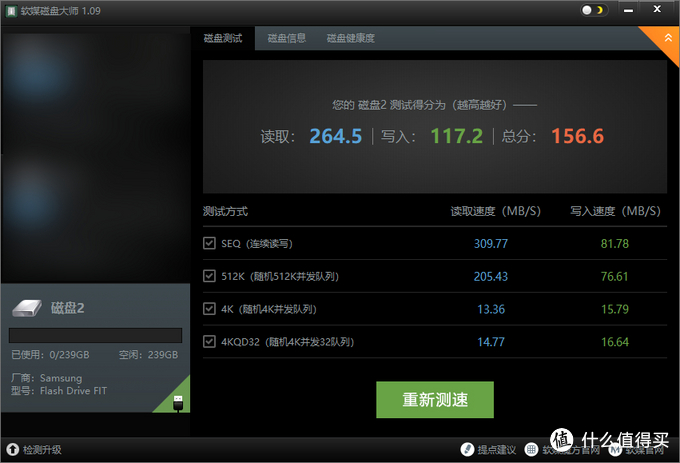The height and width of the screenshot is (463, 680).
Task: Select the 磁盘2 drive icon
Action: coord(27,308)
